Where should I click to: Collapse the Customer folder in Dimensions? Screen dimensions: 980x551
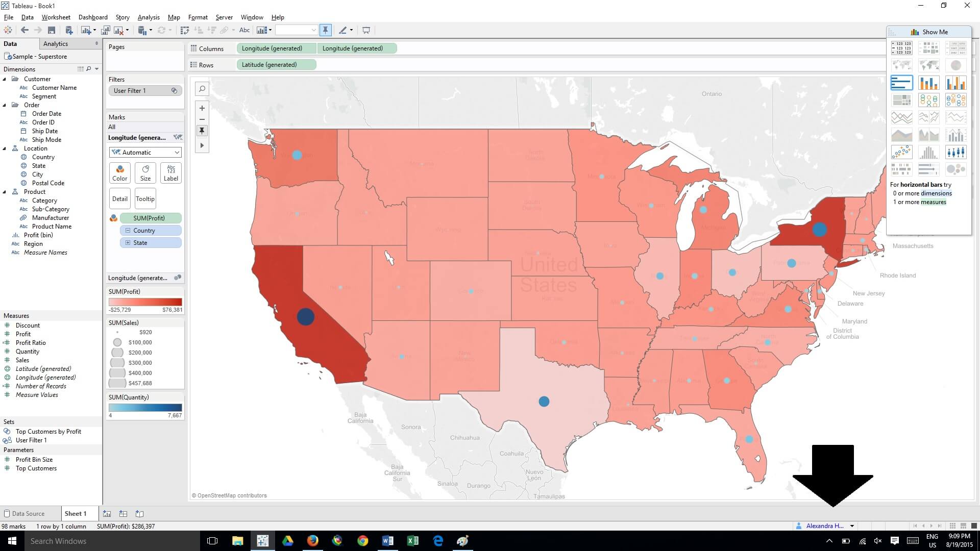(x=5, y=79)
